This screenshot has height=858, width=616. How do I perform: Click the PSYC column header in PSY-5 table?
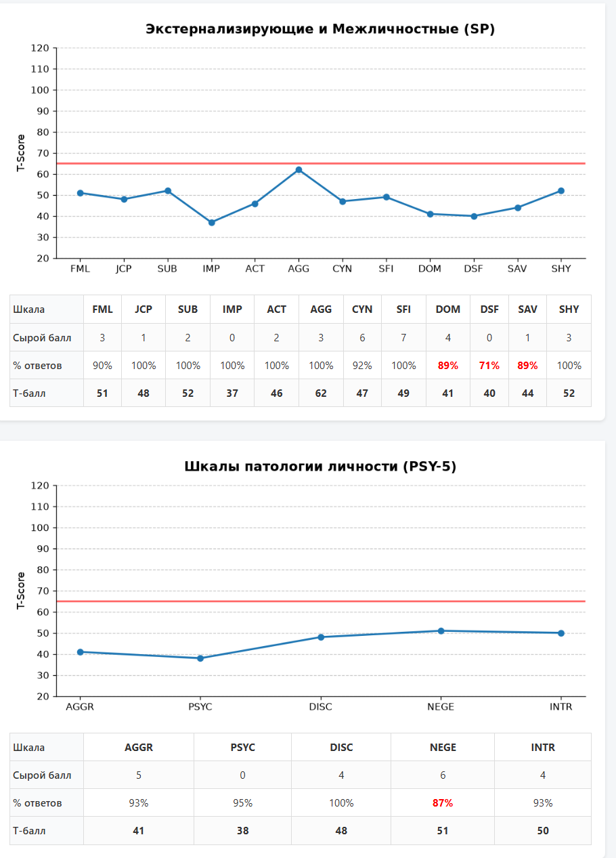[242, 748]
